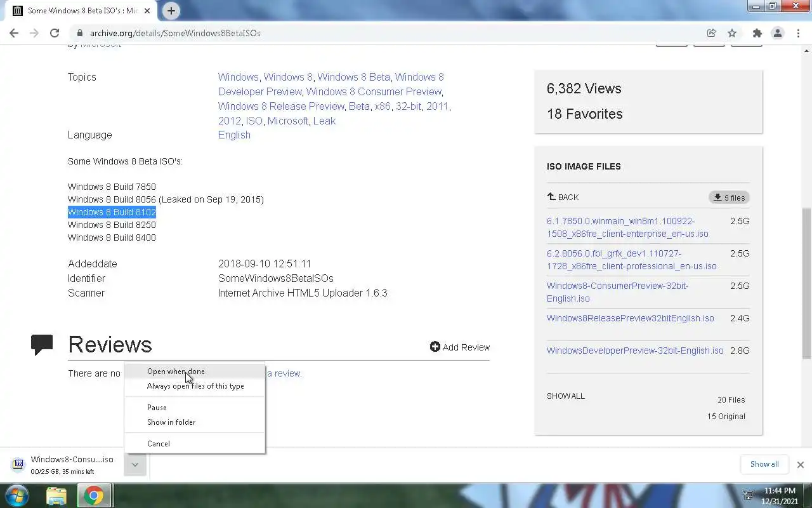Download 6.2.8056.0 fbl_grfx professional ISO

point(632,260)
